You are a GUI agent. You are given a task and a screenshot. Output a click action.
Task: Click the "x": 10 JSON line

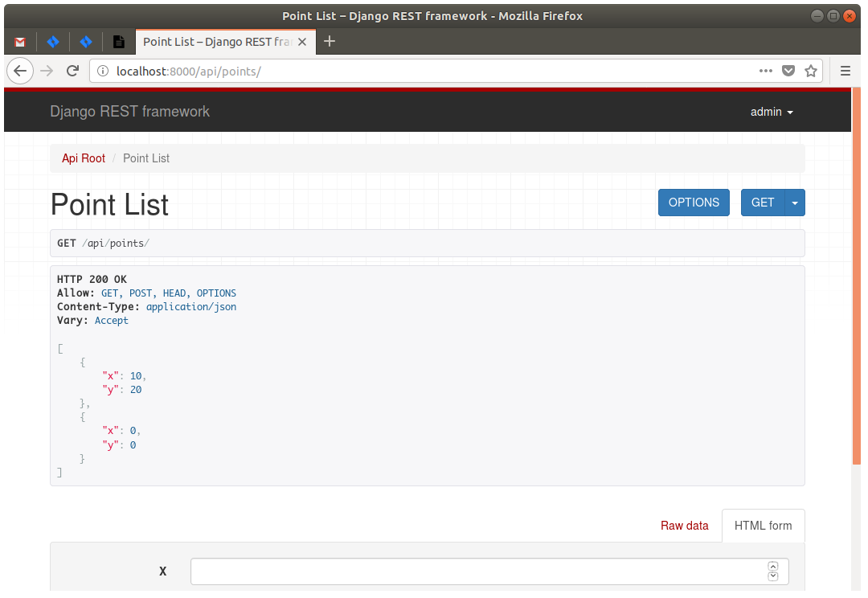tap(124, 376)
